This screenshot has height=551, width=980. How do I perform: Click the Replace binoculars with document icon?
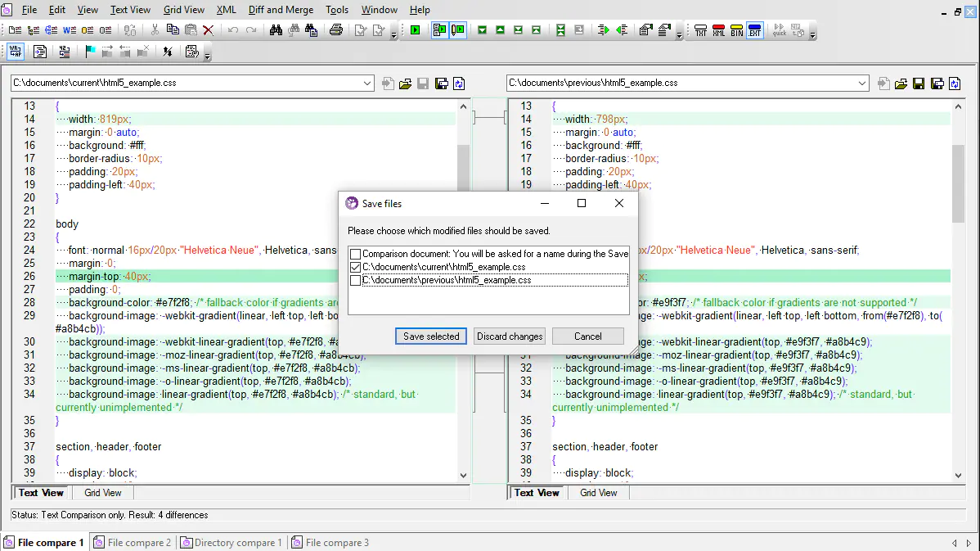click(x=312, y=30)
